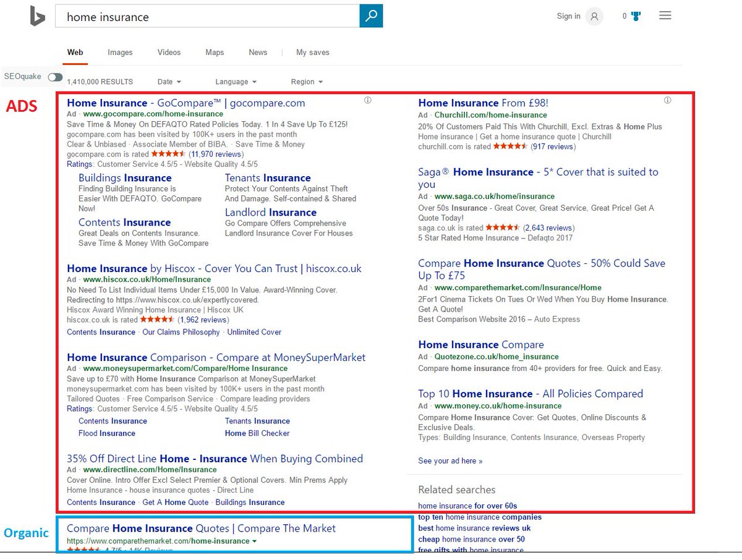
Task: Click GoCompare Ratings link
Action: 79,164
